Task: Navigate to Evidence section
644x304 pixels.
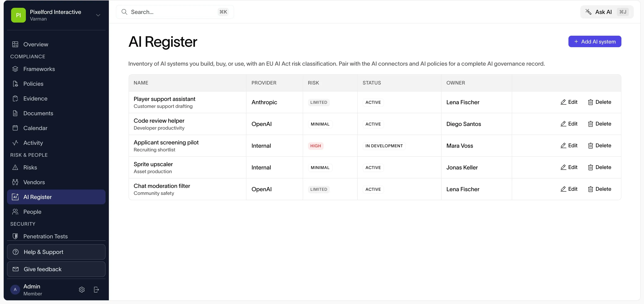Action: tap(56, 98)
